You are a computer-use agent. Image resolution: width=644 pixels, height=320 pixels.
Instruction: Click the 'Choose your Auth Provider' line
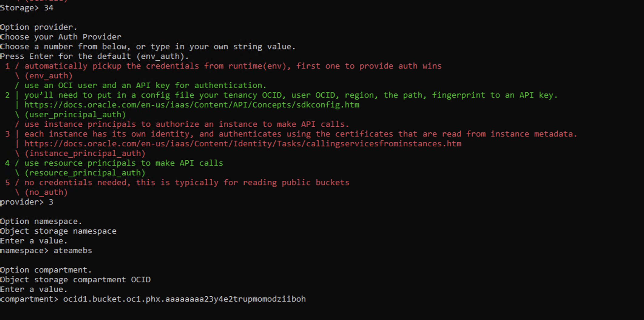[61, 37]
